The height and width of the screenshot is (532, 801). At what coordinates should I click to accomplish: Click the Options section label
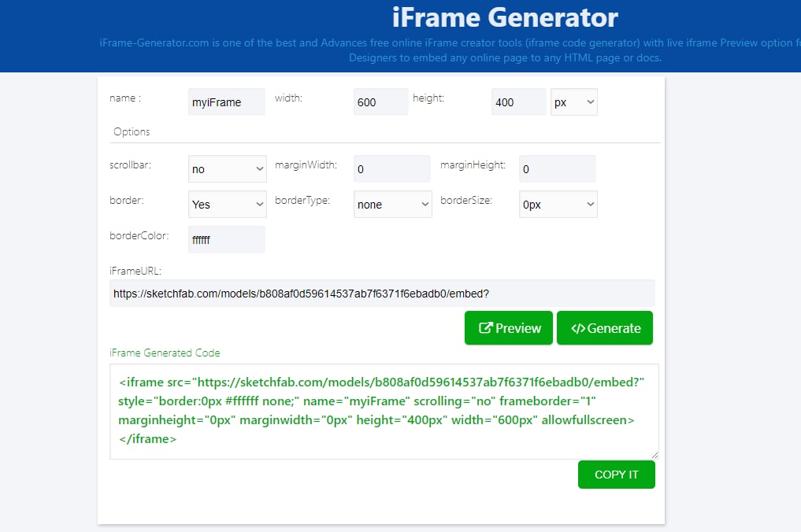132,131
